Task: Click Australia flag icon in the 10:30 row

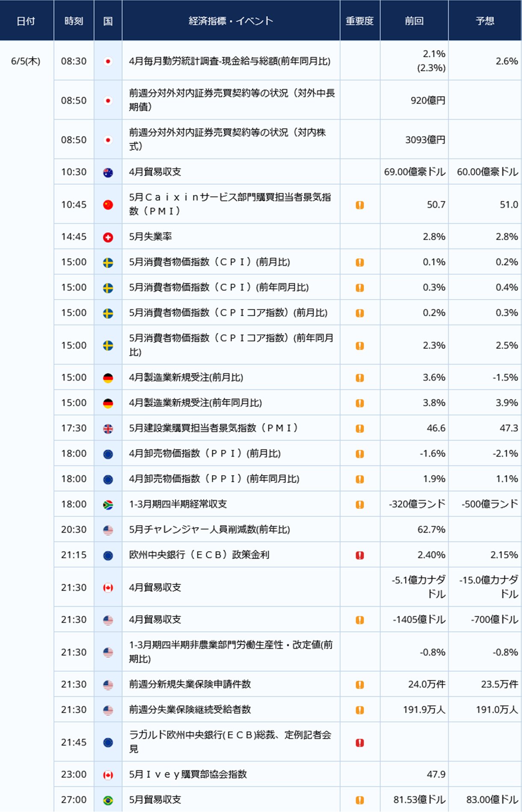Action: click(108, 172)
